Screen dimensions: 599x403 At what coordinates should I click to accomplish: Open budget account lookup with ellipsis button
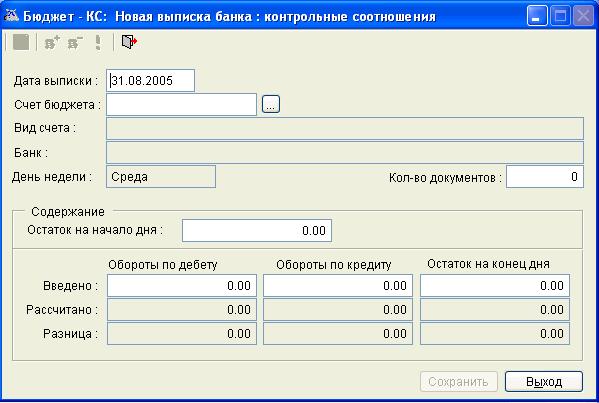(x=271, y=104)
